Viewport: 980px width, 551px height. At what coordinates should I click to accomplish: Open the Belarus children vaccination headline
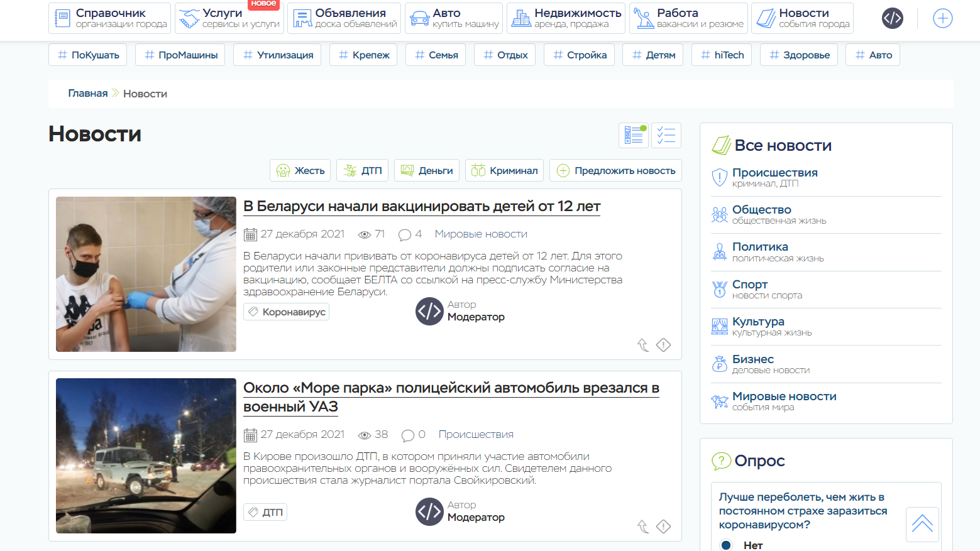(x=422, y=206)
